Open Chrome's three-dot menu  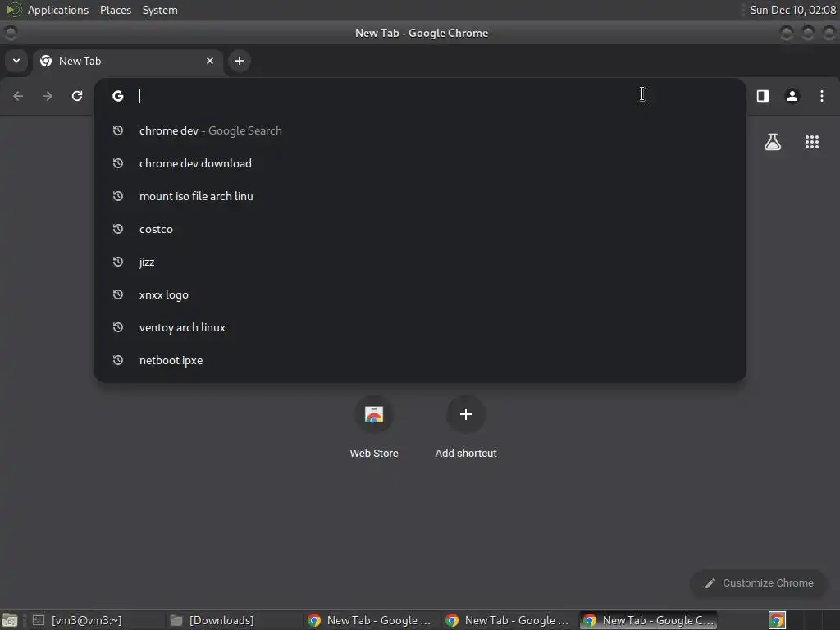822,96
